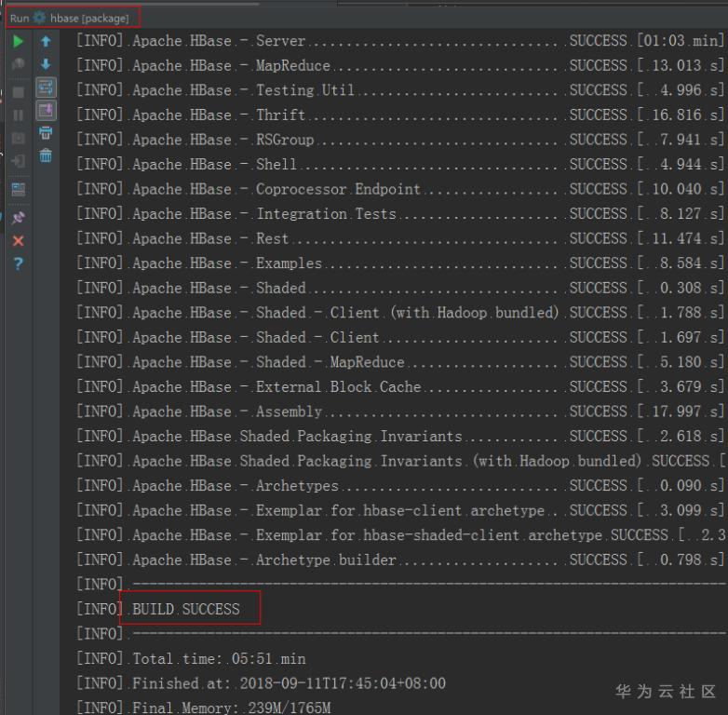728x715 pixels.
Task: Rerun hbase package with green play icon
Action: [x=18, y=42]
